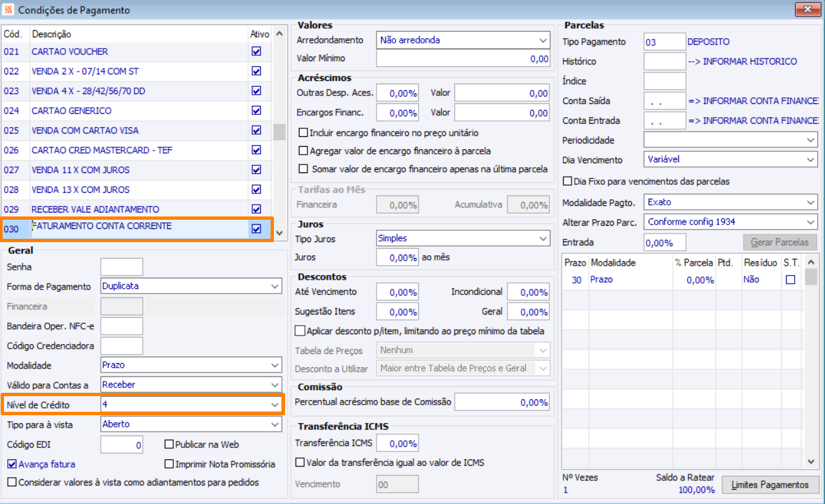
Task: Tick the S.T. checkbox in the 30-day Prazo row
Action: coord(790,280)
